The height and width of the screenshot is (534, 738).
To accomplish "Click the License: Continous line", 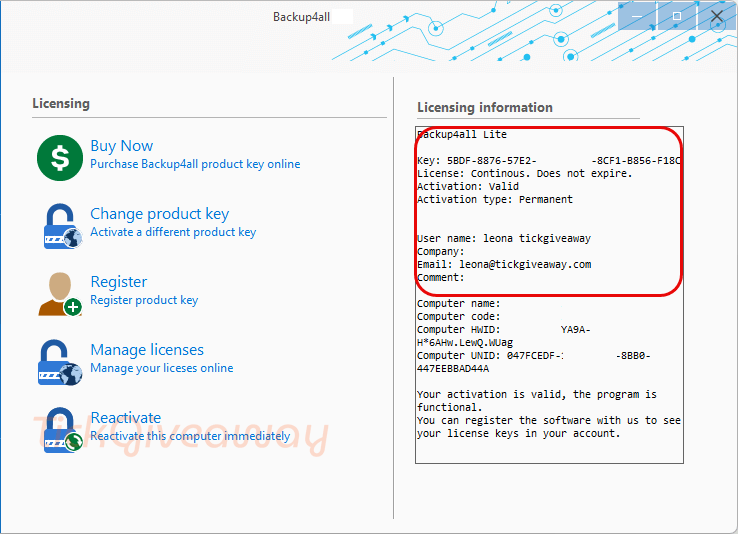I will click(524, 174).
